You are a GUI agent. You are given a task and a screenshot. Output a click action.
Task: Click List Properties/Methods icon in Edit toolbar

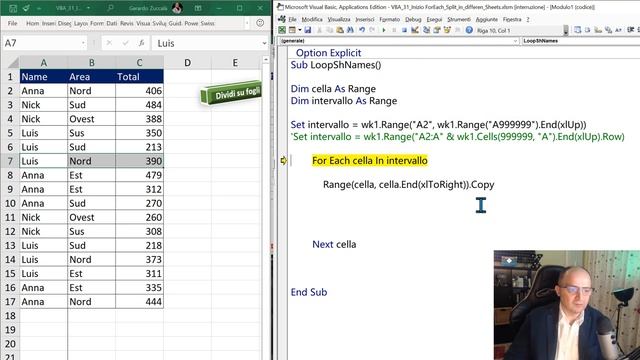pyautogui.click(x=577, y=30)
